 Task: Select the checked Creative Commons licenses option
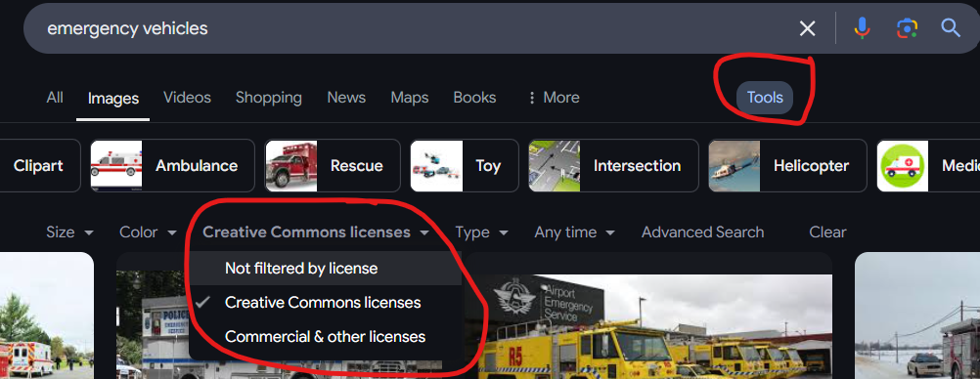coord(325,303)
